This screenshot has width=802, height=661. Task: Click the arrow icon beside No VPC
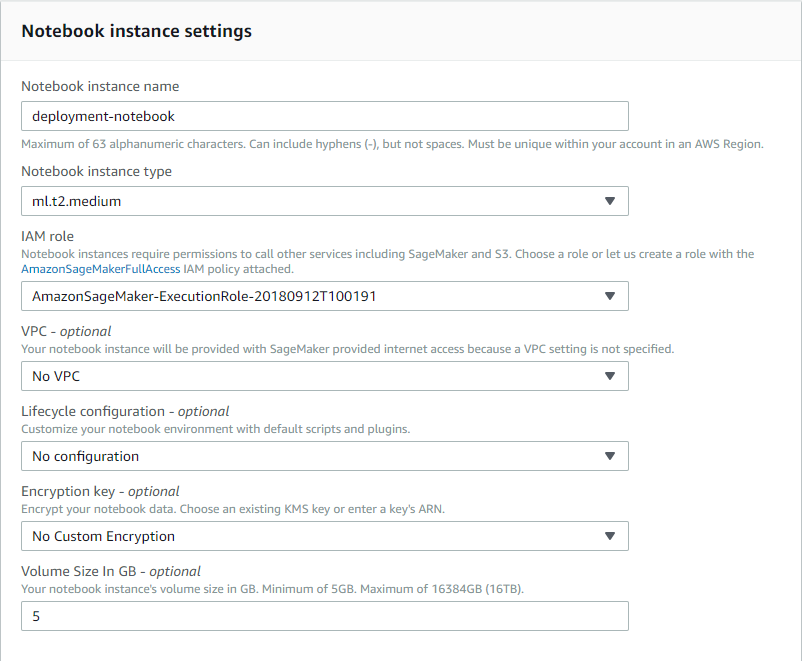(x=610, y=376)
